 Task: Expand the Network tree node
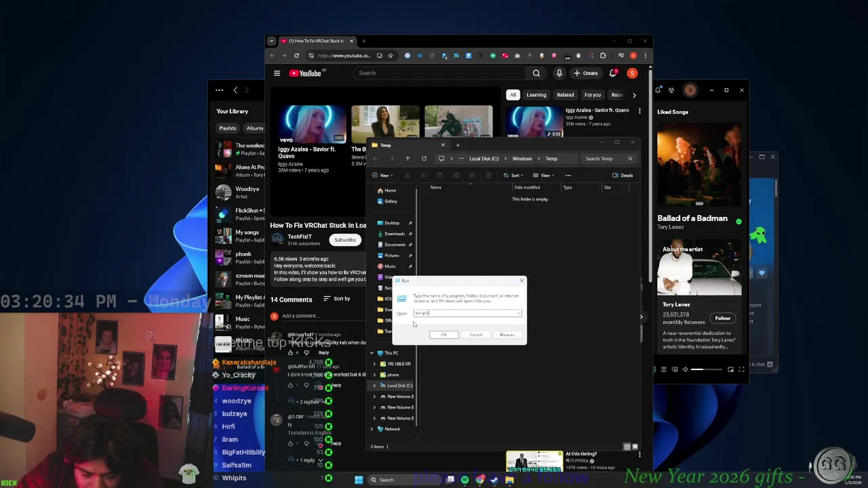tap(372, 429)
